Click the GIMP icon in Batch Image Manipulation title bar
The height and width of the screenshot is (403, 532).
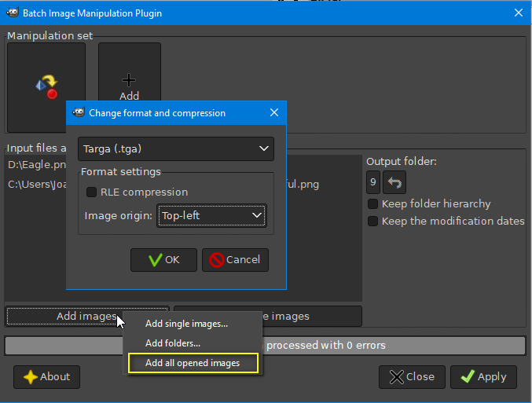(13, 13)
